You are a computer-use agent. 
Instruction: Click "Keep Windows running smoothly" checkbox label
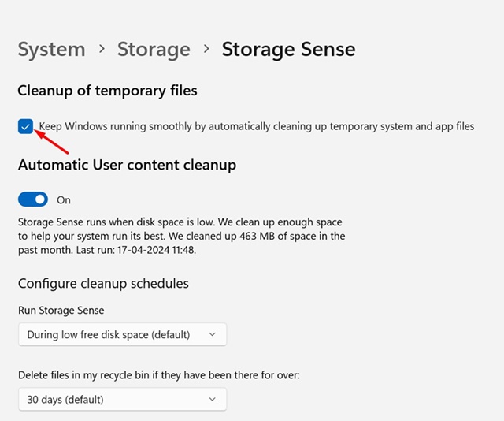[x=257, y=126]
